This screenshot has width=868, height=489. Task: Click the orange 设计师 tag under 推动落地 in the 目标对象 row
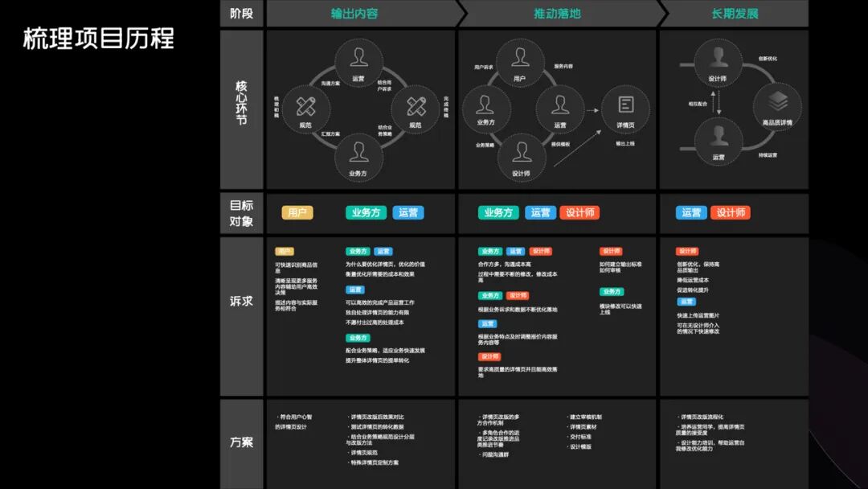coord(579,212)
